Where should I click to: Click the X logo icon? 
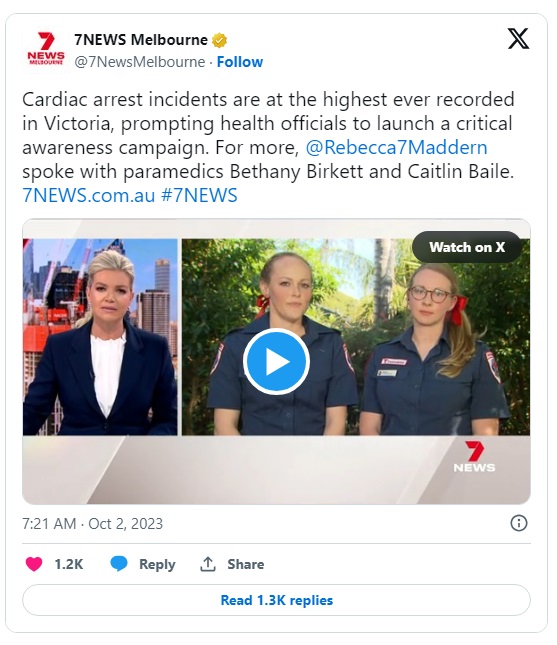pos(518,39)
